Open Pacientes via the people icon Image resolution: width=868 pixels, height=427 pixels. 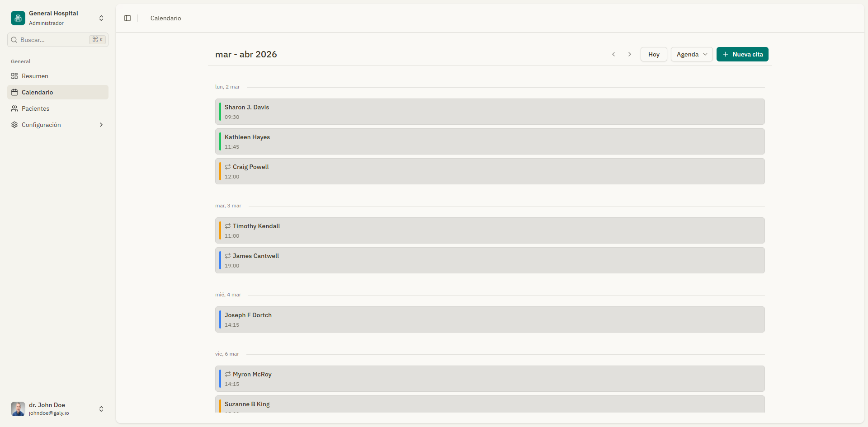14,108
